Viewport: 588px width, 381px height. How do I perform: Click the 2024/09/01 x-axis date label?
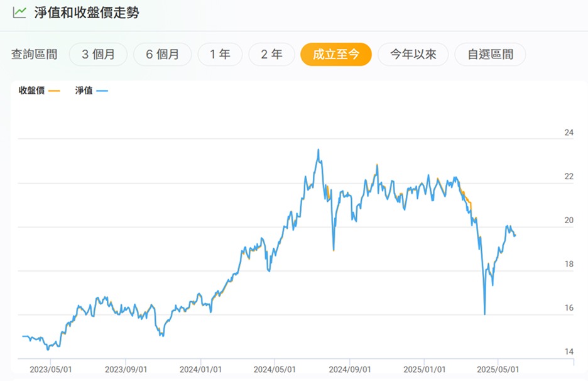(x=350, y=369)
